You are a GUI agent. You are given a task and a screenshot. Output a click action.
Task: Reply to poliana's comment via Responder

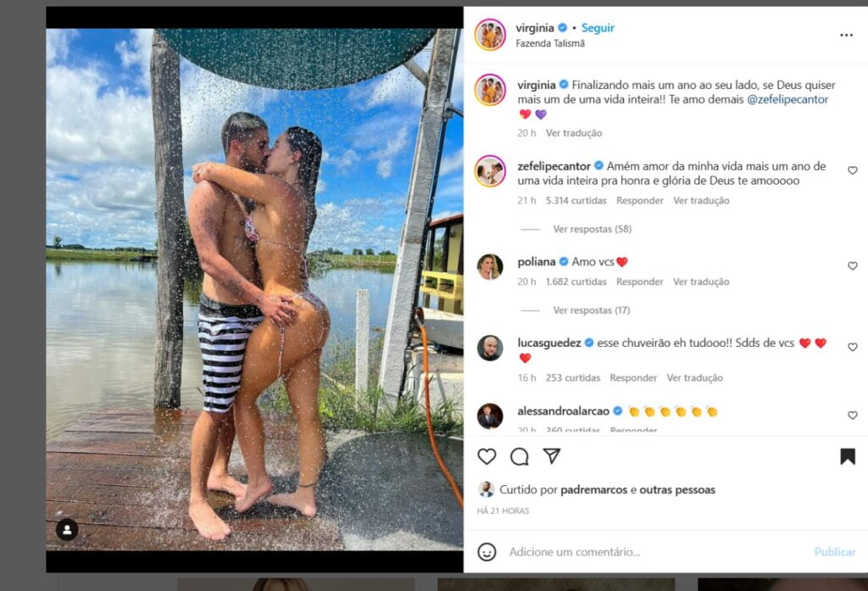coord(639,282)
